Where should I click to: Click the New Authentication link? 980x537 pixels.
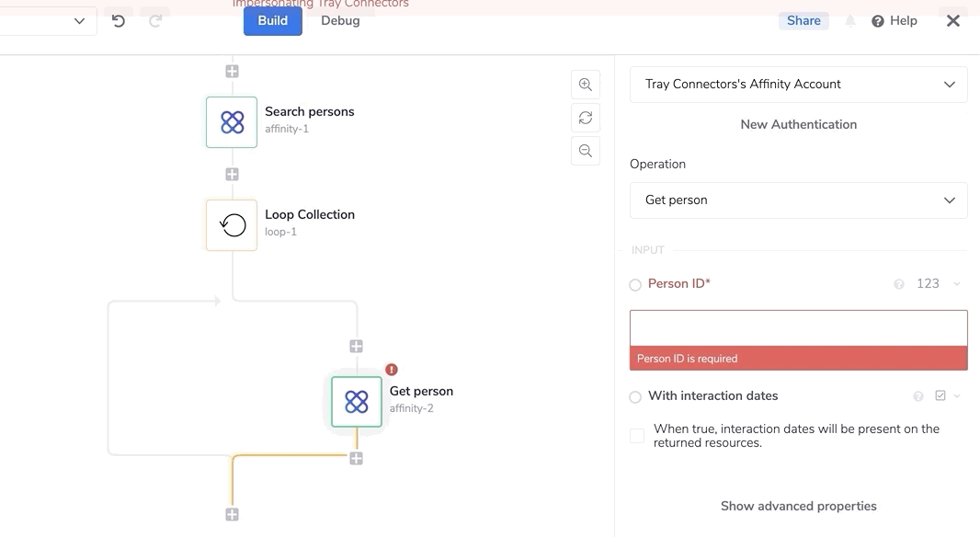tap(798, 124)
